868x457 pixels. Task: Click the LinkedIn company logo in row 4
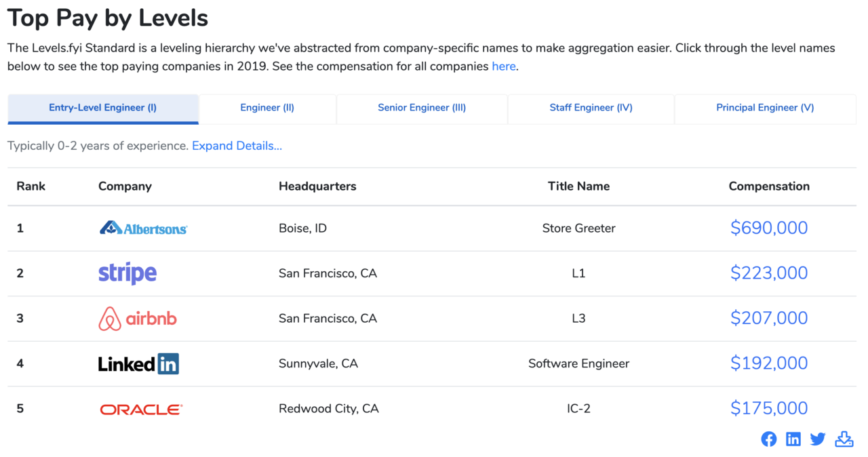tap(138, 363)
